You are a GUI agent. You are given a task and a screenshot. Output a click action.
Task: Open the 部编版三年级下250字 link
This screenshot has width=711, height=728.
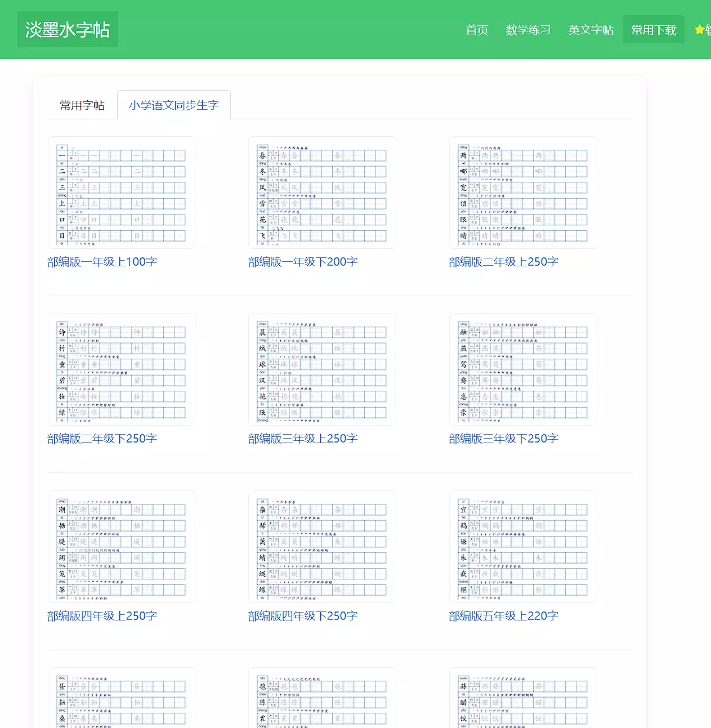click(x=503, y=439)
